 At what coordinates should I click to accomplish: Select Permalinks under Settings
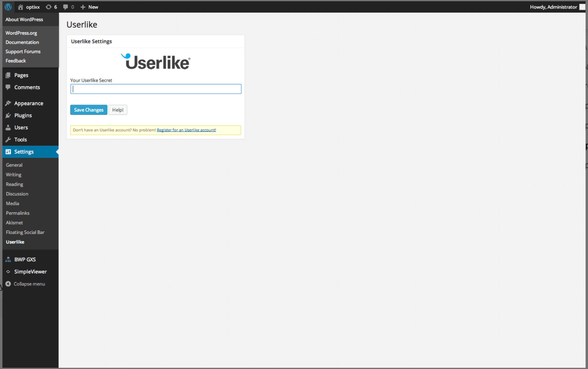(x=17, y=213)
